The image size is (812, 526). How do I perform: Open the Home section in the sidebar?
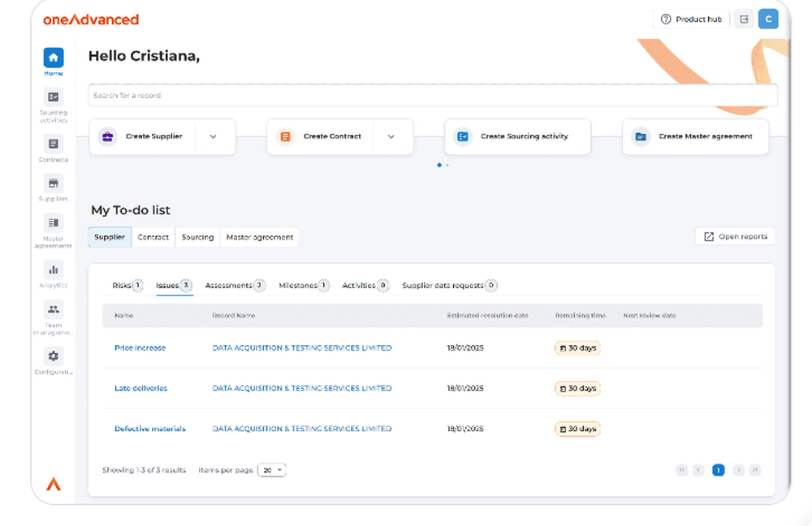pos(53,58)
